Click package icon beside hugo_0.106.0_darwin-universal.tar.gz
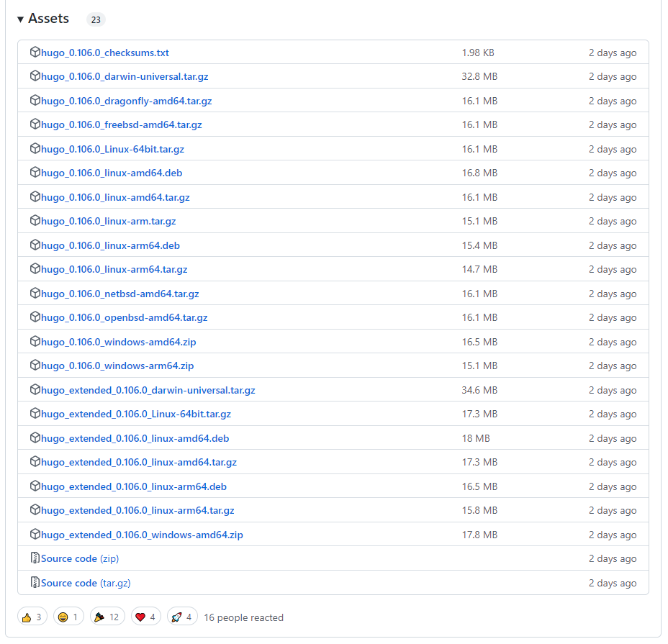Viewport: 668px width, 644px height. pos(35,76)
